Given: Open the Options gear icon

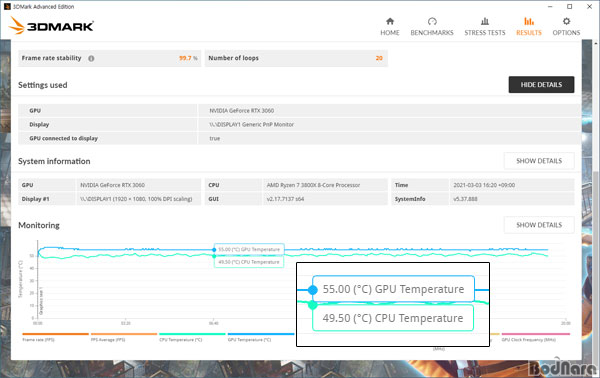Looking at the screenshot, I should tap(566, 21).
